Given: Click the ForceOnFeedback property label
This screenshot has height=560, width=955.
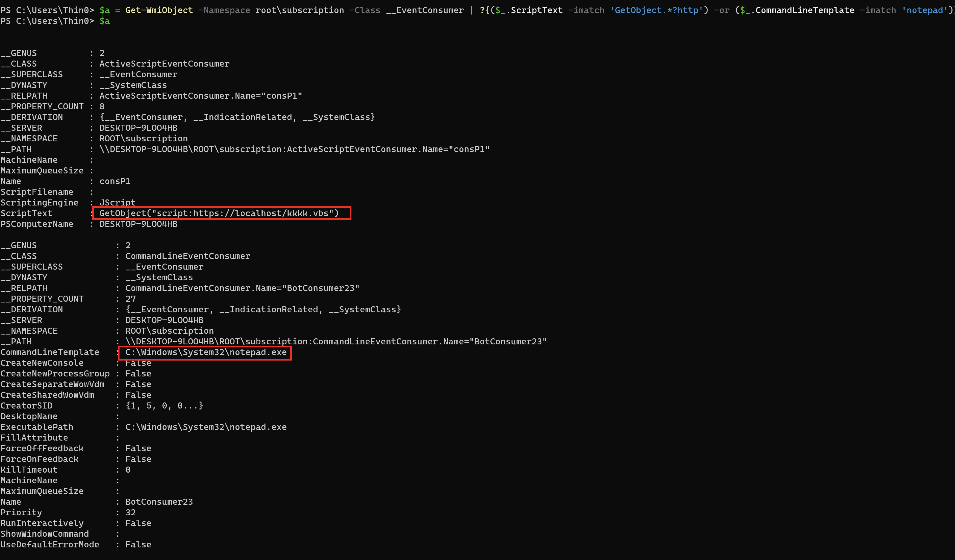Looking at the screenshot, I should point(39,459).
